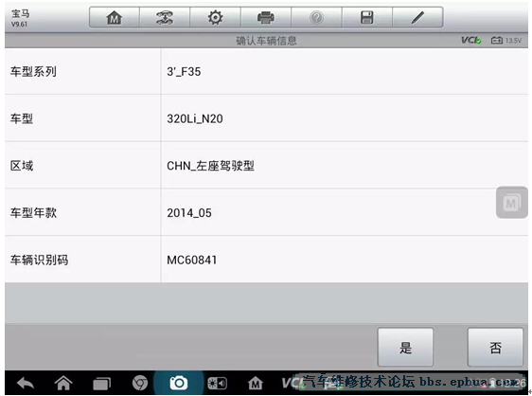Select the 320Li_N20 model row

266,118
